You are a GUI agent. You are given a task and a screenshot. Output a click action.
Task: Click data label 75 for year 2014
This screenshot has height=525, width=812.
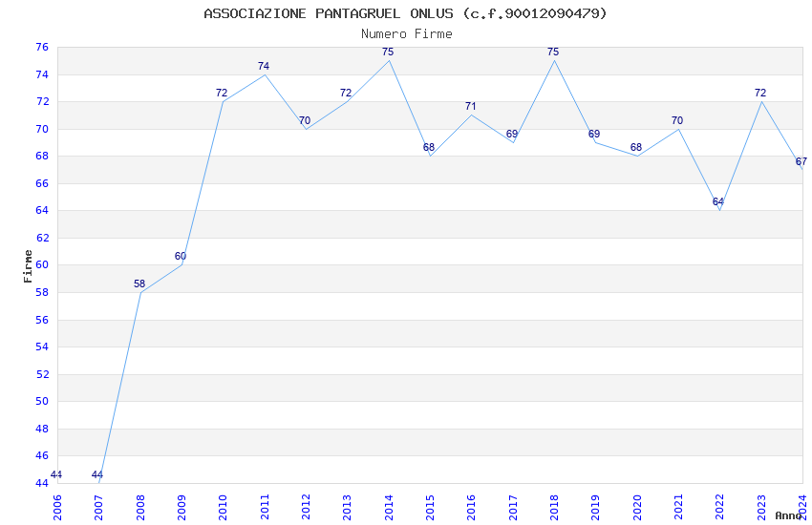coord(388,52)
